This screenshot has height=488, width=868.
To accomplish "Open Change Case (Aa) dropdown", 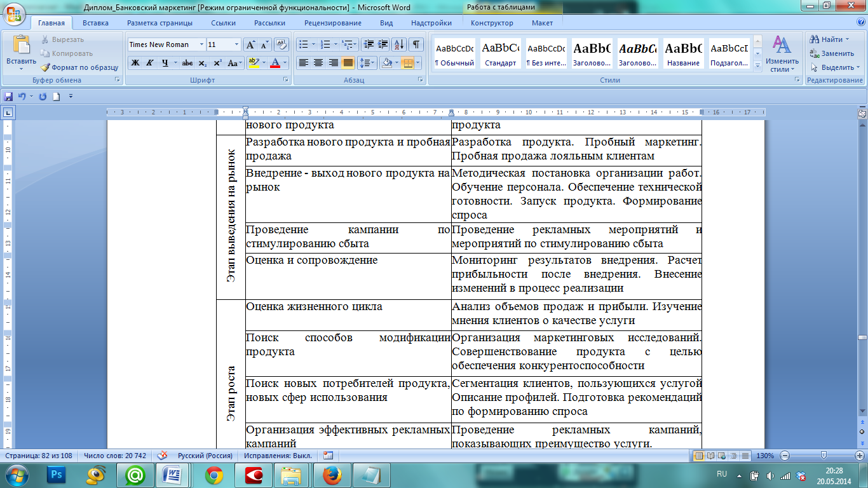I will coord(235,63).
